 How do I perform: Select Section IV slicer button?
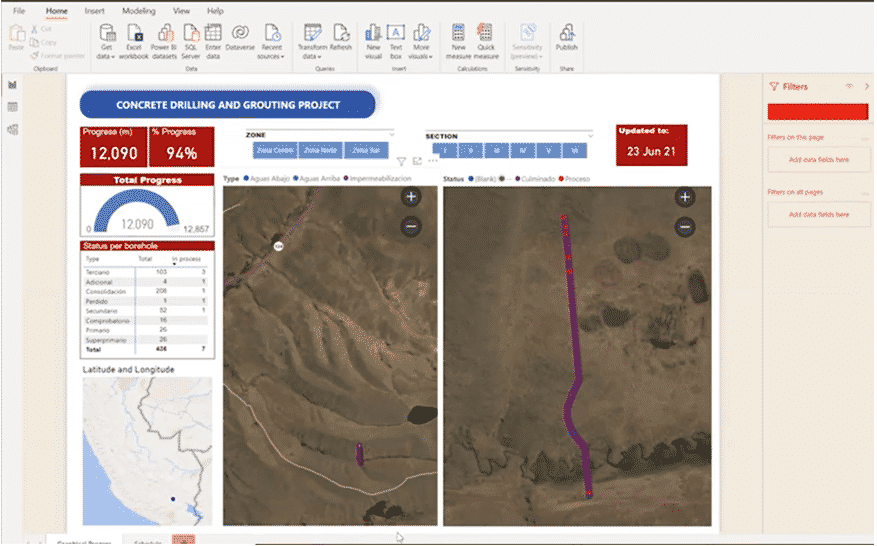[522, 150]
